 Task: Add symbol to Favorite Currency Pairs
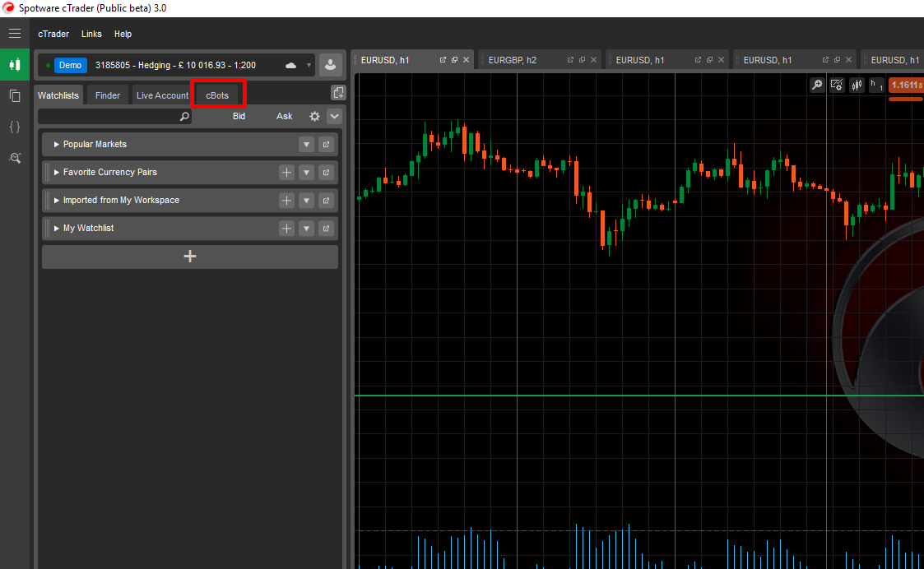pos(286,172)
